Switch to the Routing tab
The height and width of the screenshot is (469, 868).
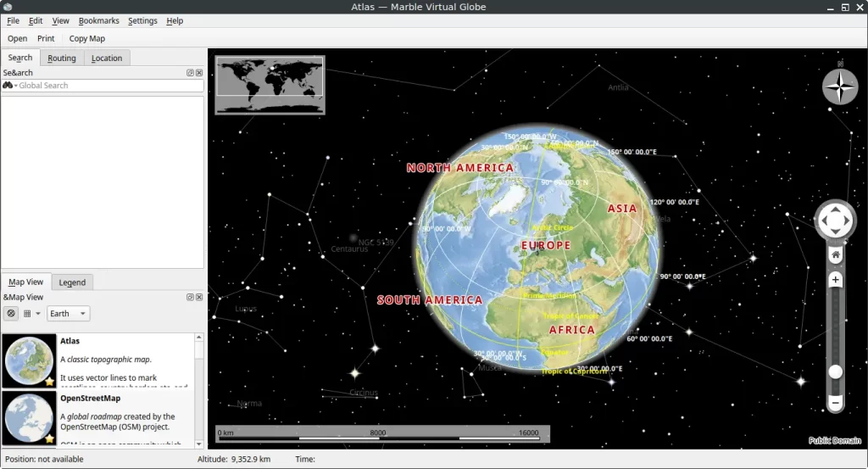point(61,59)
